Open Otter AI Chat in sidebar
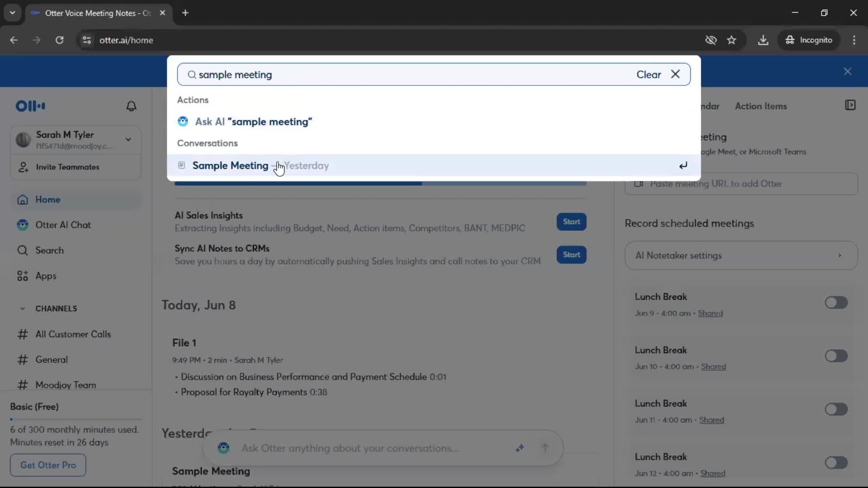 (x=76, y=225)
